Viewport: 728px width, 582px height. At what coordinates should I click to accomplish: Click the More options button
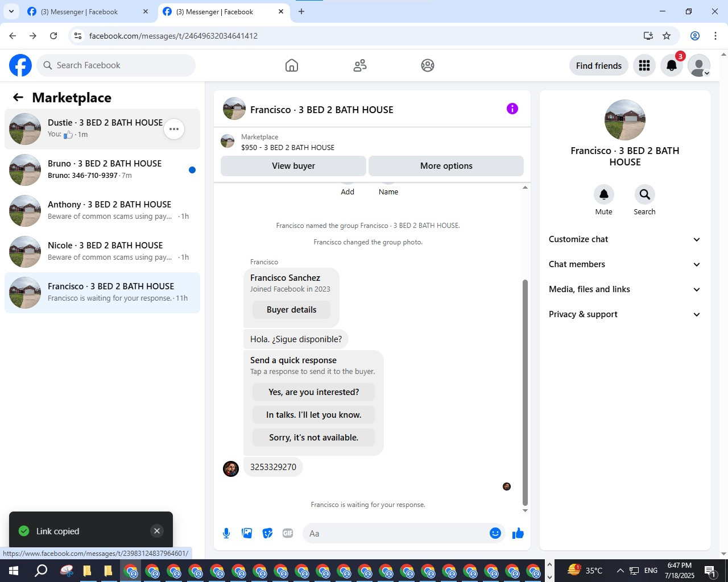(446, 166)
